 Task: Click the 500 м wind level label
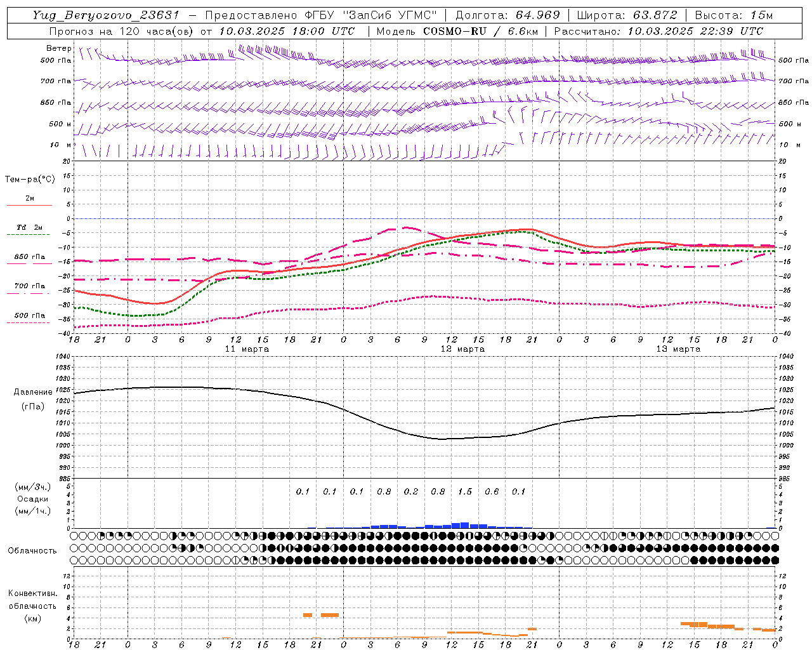pyautogui.click(x=60, y=124)
